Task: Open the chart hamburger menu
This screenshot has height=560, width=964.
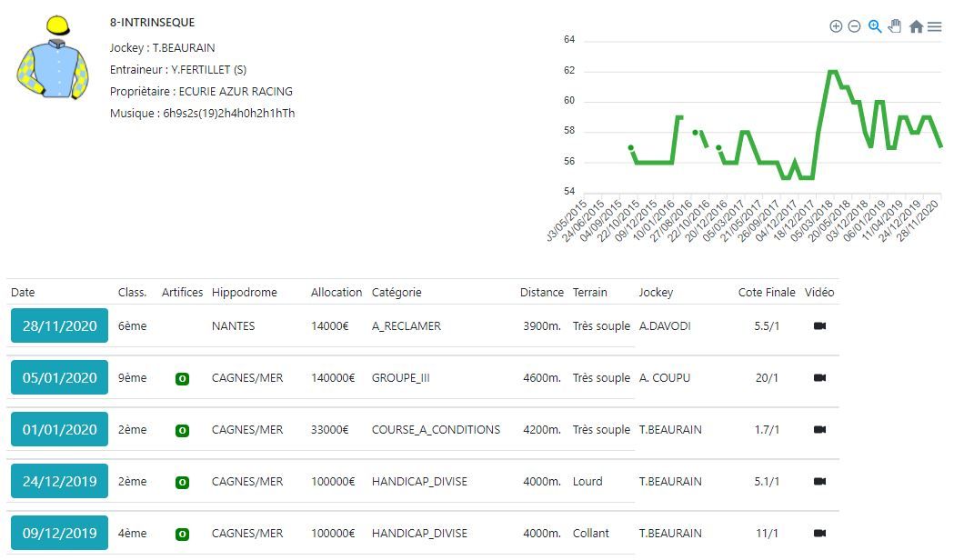Action: 934,26
